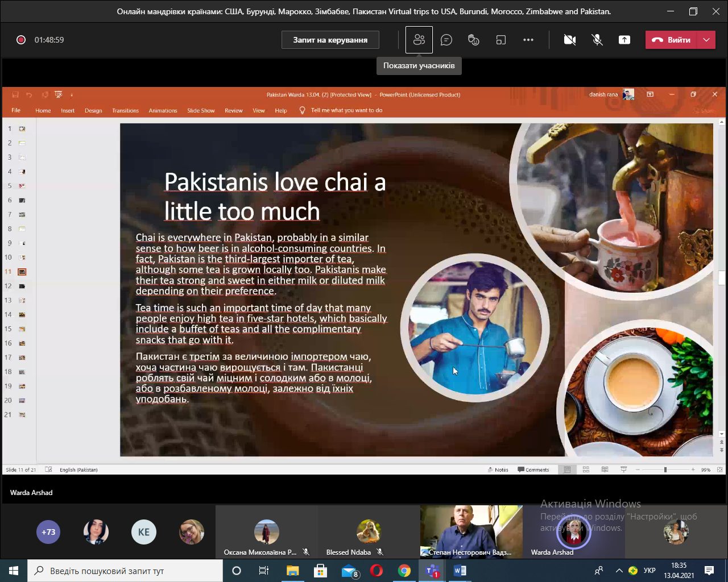Turn on the camera
This screenshot has width=728, height=582.
point(569,40)
